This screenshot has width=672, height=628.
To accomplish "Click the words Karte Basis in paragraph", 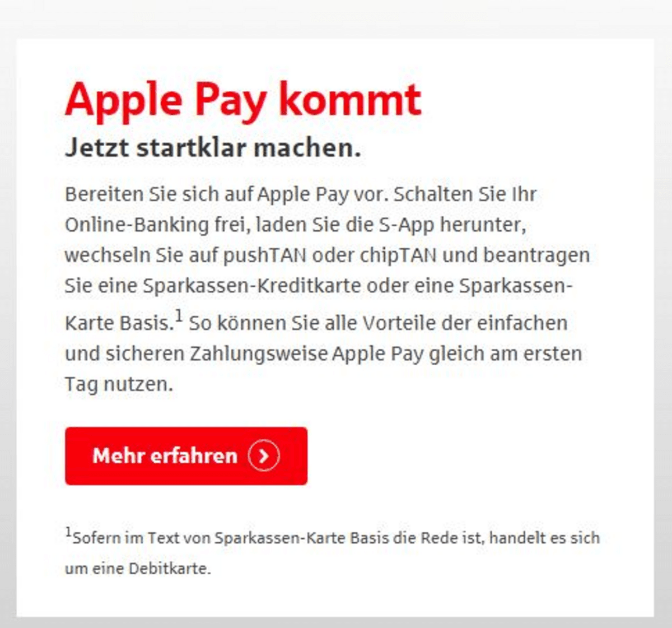I will [x=119, y=323].
